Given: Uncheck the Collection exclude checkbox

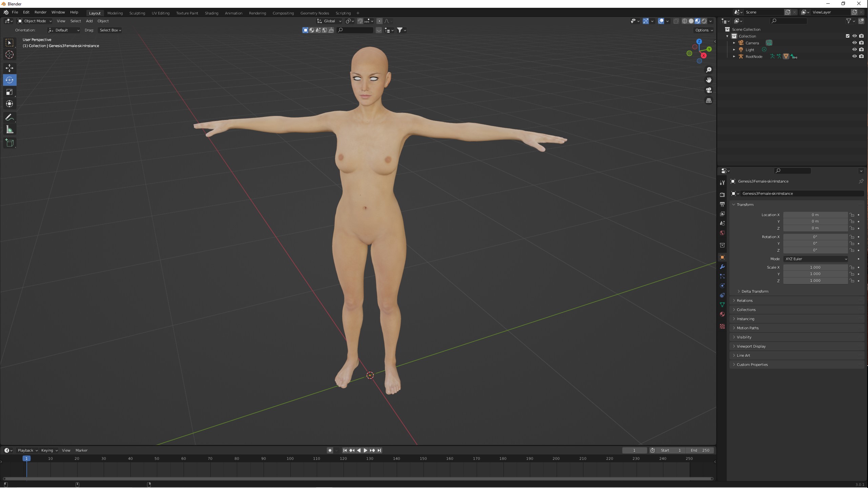Looking at the screenshot, I should click(847, 36).
